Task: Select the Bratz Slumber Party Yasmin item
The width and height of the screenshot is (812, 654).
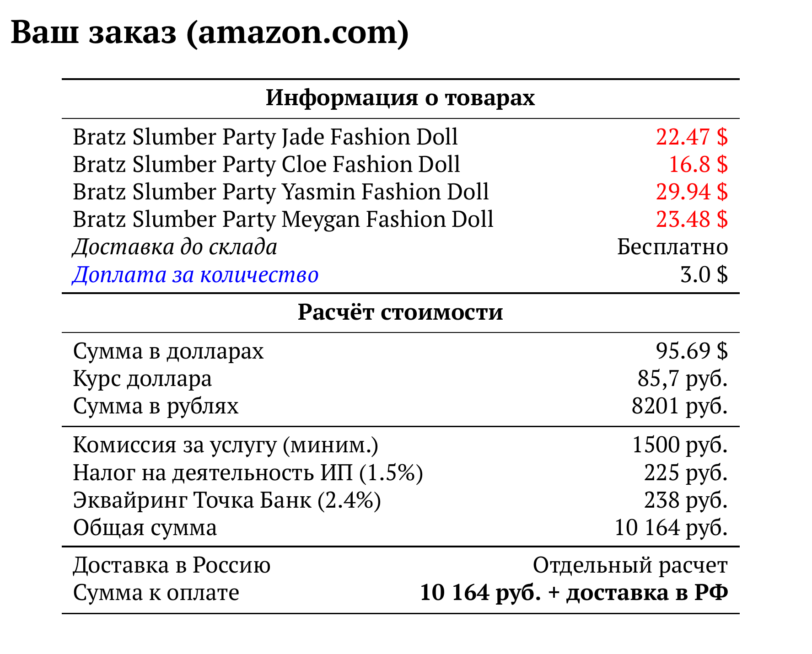Action: (x=281, y=192)
